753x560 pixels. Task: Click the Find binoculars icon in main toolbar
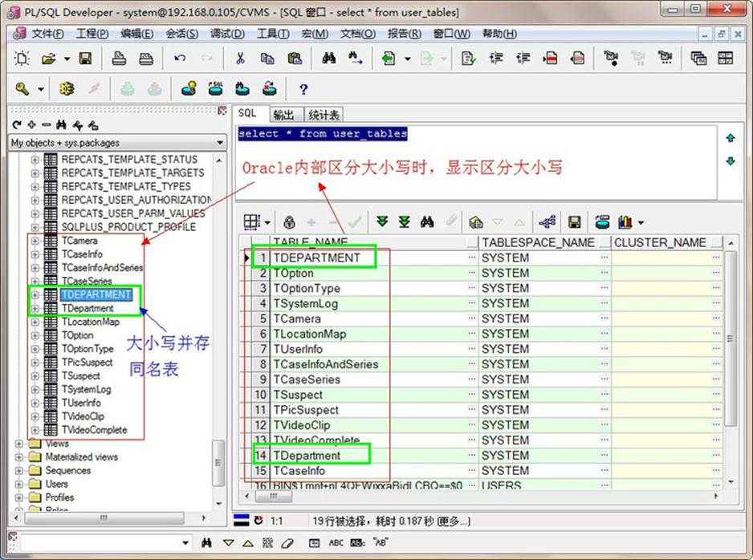pos(329,59)
